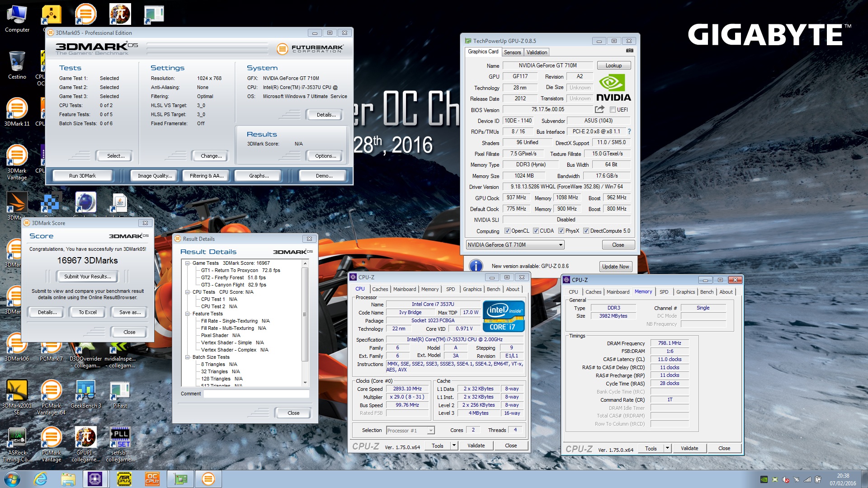868x488 pixels.
Task: Open the Graphics tab in the CPU-Z Memory window
Action: [x=685, y=292]
